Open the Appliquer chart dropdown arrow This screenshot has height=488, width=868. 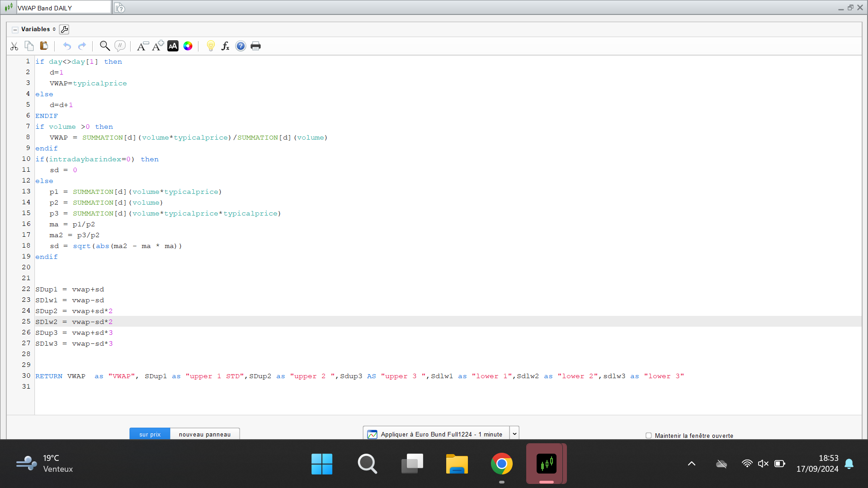click(514, 434)
